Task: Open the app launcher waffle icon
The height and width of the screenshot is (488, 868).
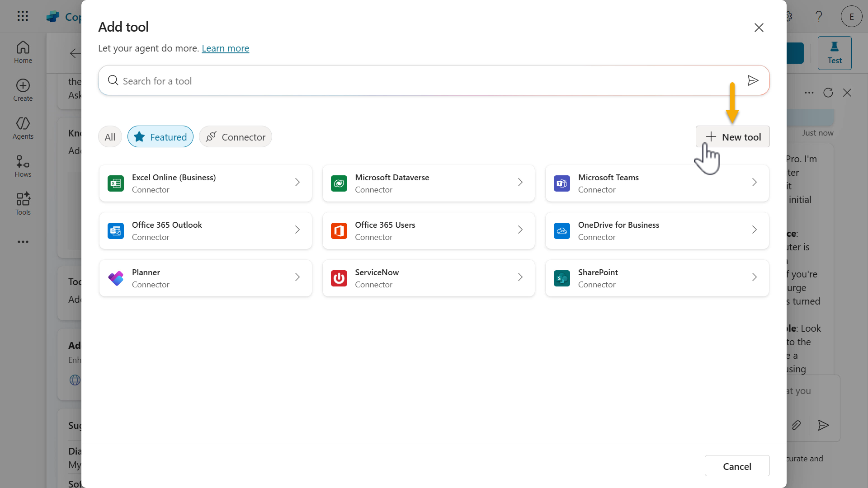Action: tap(23, 16)
